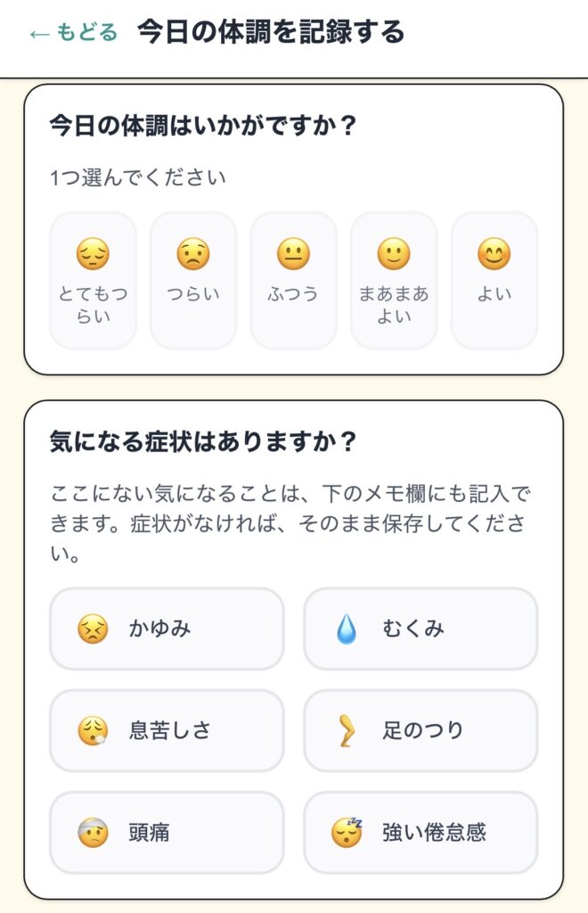Select the まあまあよい slight smile option

[394, 280]
